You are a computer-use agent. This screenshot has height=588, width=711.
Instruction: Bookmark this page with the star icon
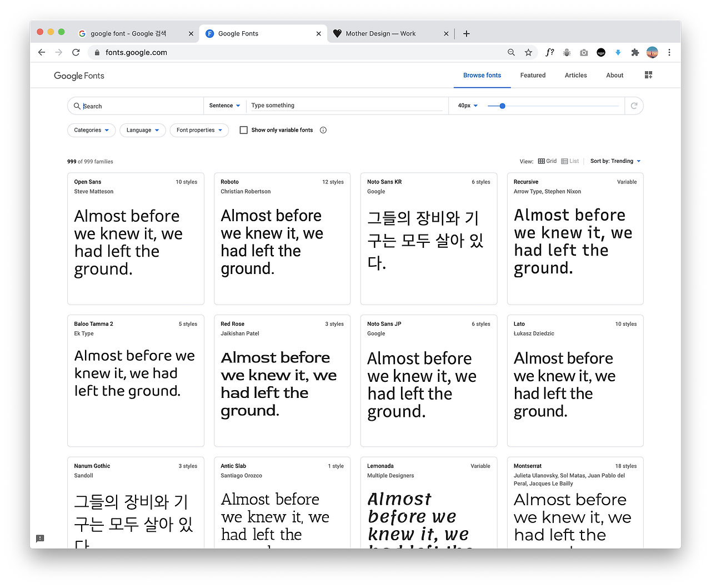coord(528,52)
